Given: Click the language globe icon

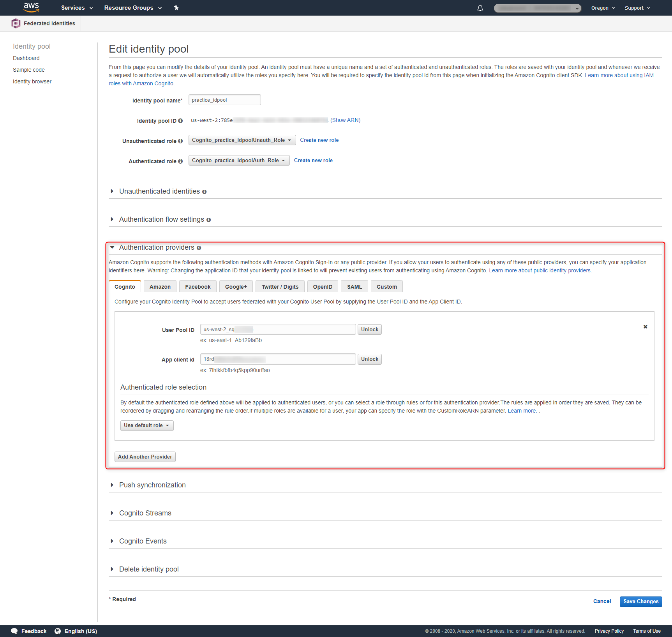Looking at the screenshot, I should [58, 631].
